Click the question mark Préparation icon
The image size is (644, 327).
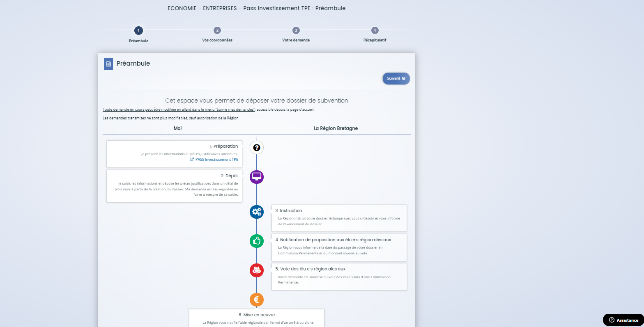(x=257, y=148)
